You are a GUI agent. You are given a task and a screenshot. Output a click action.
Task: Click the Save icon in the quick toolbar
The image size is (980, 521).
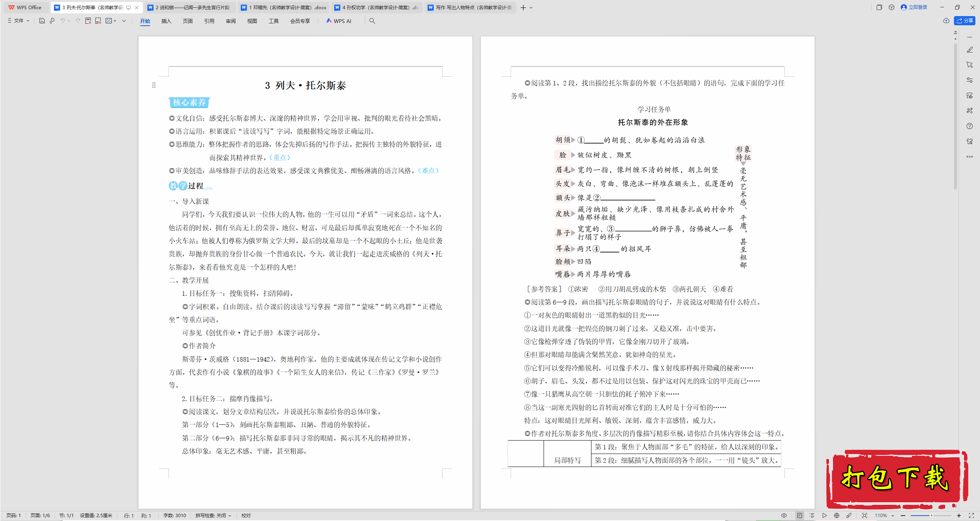[x=42, y=21]
